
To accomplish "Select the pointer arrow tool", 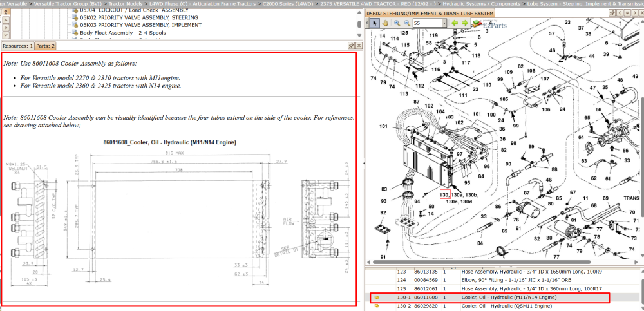I will pyautogui.click(x=374, y=23).
